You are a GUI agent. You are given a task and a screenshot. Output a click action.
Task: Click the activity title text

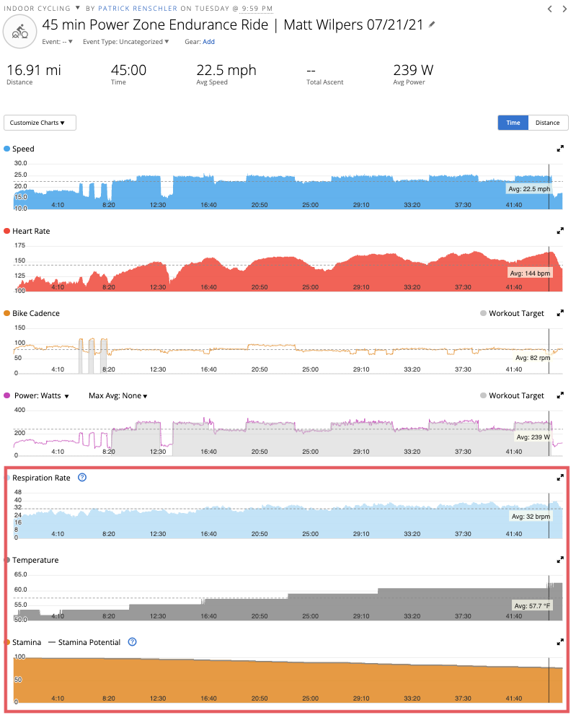233,25
